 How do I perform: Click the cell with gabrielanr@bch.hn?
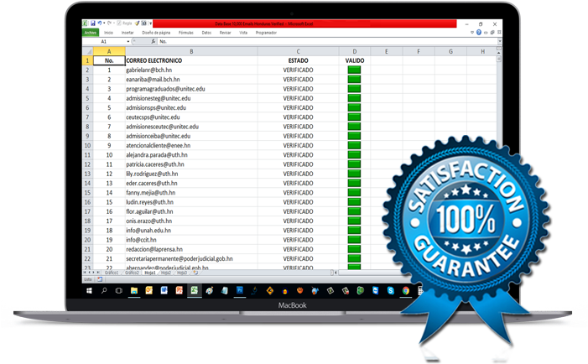(191, 70)
